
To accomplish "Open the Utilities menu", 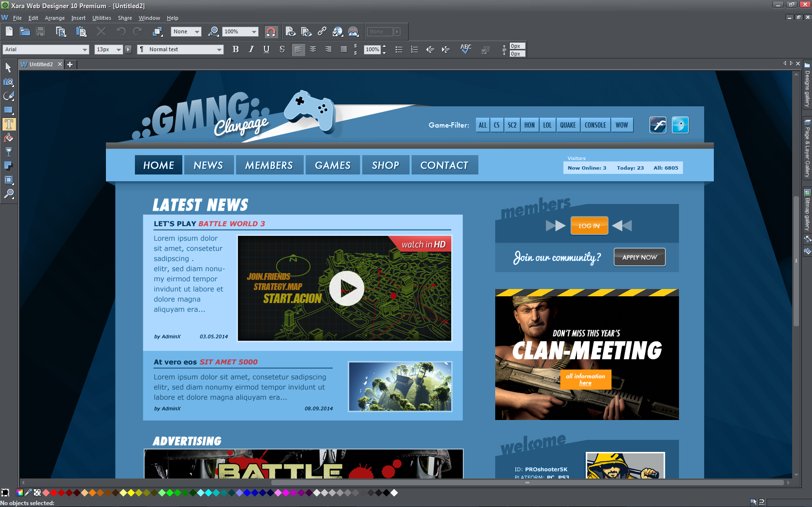I will (x=102, y=18).
